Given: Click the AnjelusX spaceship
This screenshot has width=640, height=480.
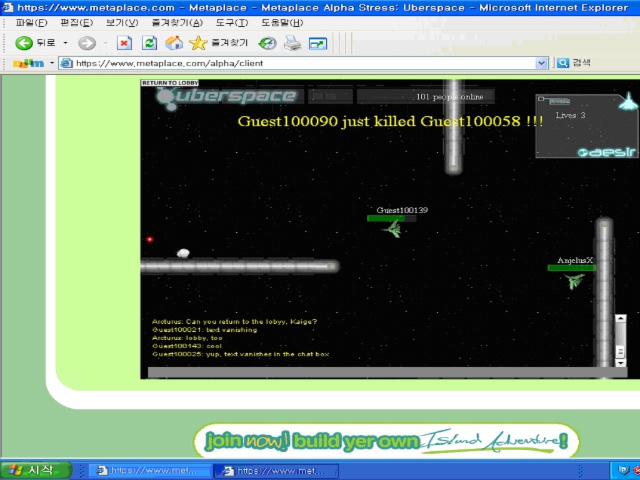Looking at the screenshot, I should coord(574,281).
